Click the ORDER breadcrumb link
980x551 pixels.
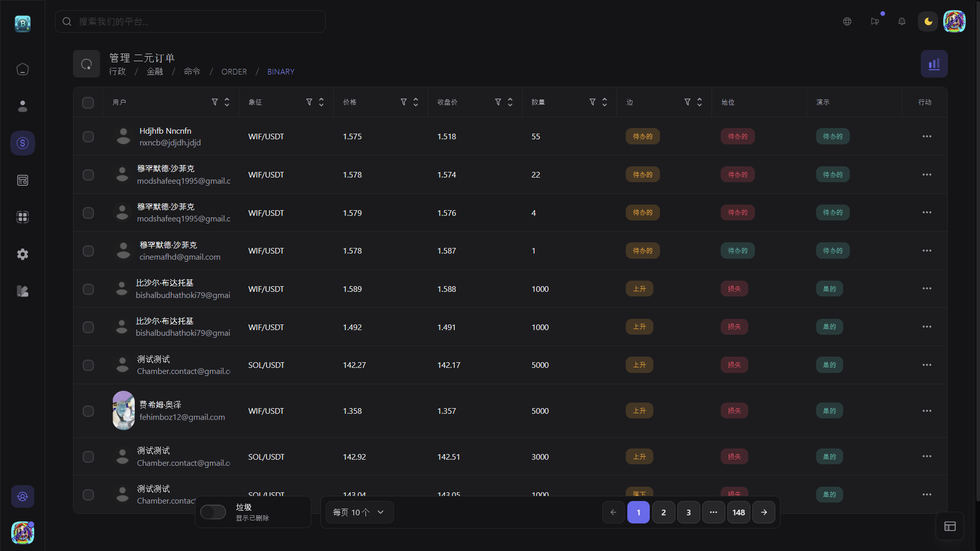234,72
